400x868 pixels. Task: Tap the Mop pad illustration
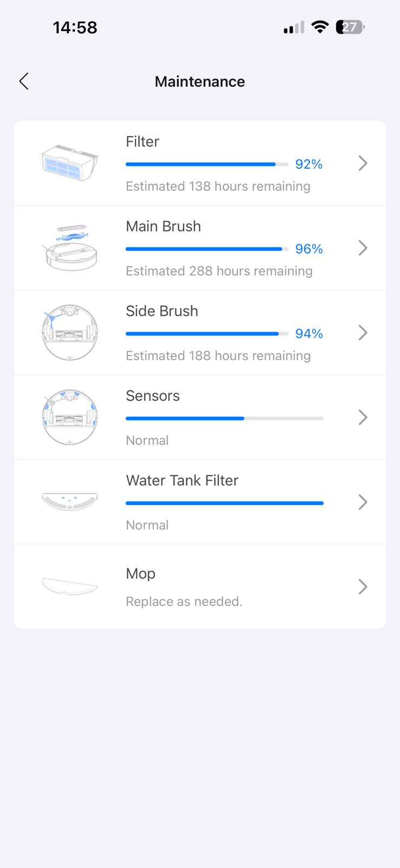[x=70, y=586]
